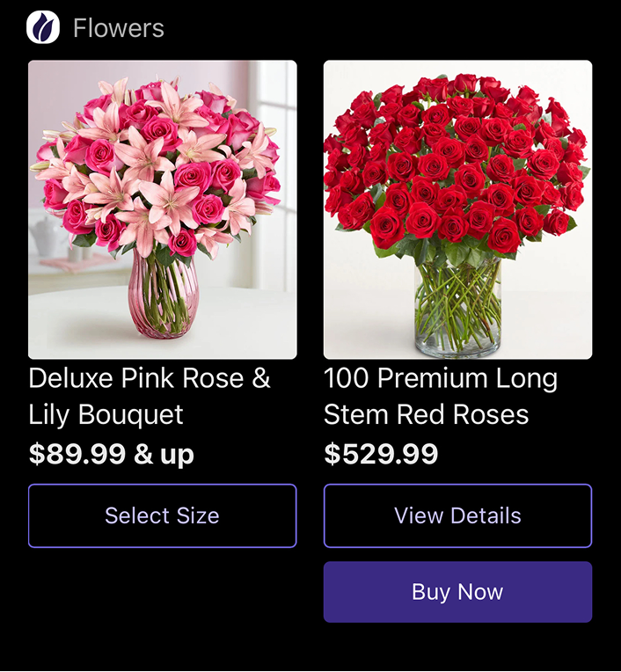This screenshot has height=672, width=621.
Task: Click the "& up" text beside $89.99
Action: tap(164, 454)
